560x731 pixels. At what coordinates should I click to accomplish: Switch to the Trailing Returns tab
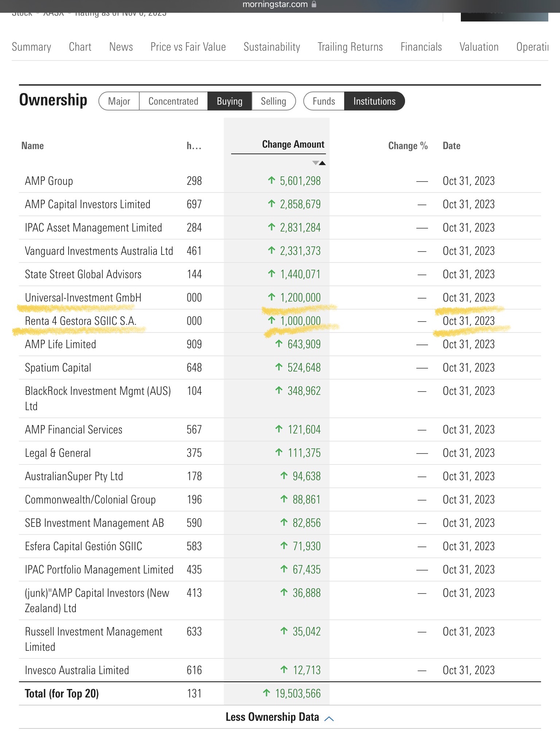click(x=350, y=47)
